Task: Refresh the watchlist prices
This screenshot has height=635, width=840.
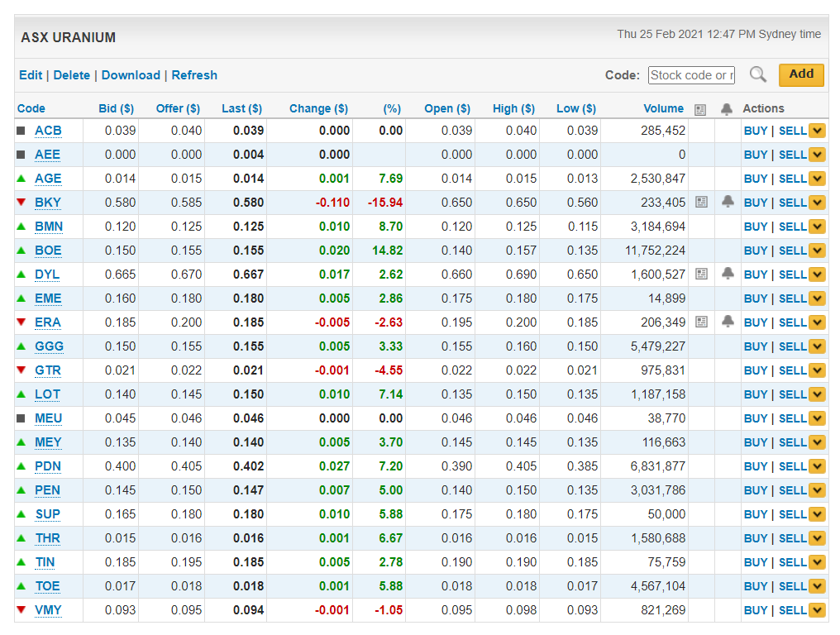Action: click(194, 75)
